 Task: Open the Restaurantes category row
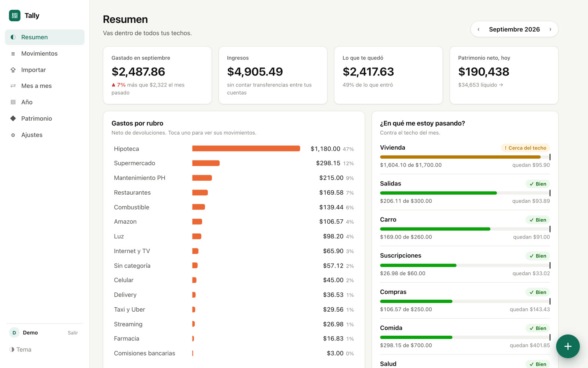(x=234, y=192)
